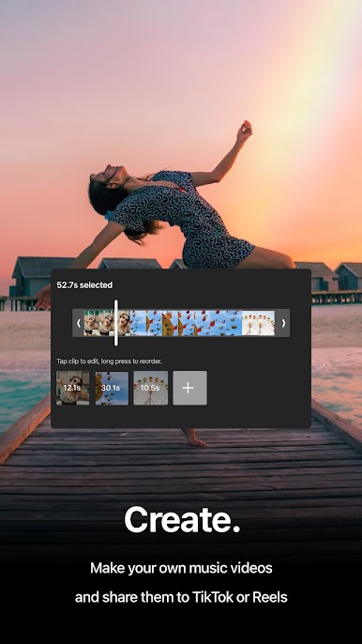
Task: Click the dancer's raised hand in the sky
Action: pos(244,131)
